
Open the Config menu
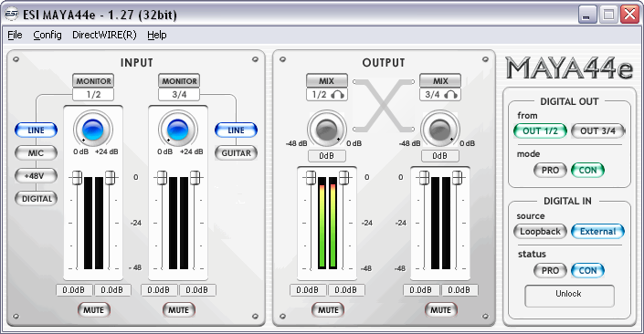click(48, 35)
